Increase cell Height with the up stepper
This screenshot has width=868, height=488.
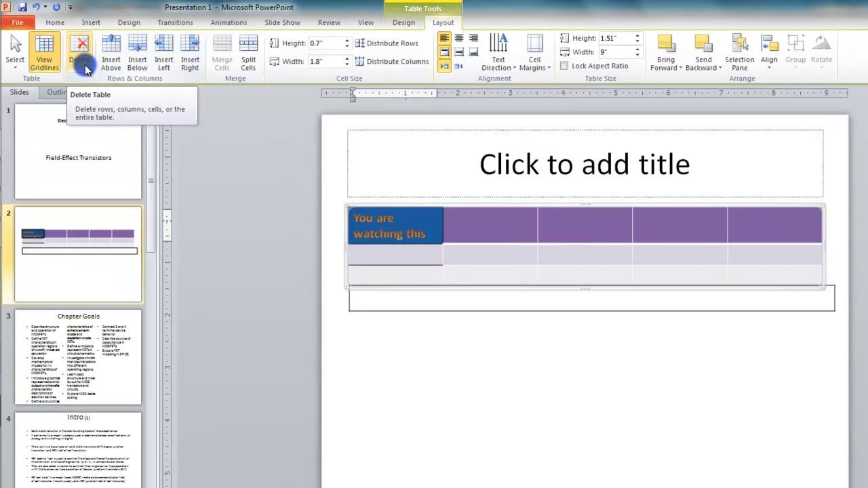pos(347,40)
